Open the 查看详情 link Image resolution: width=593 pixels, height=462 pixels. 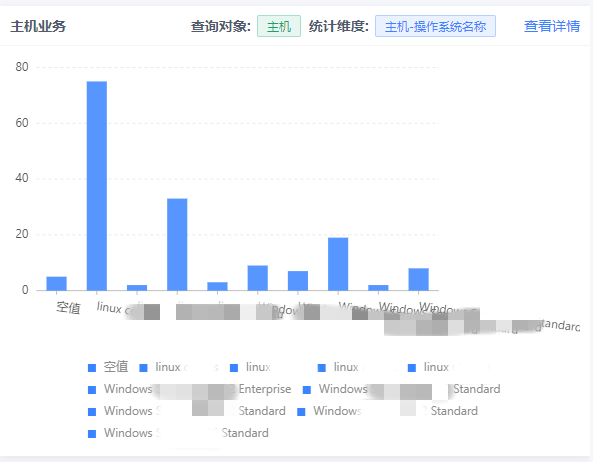coord(551,26)
